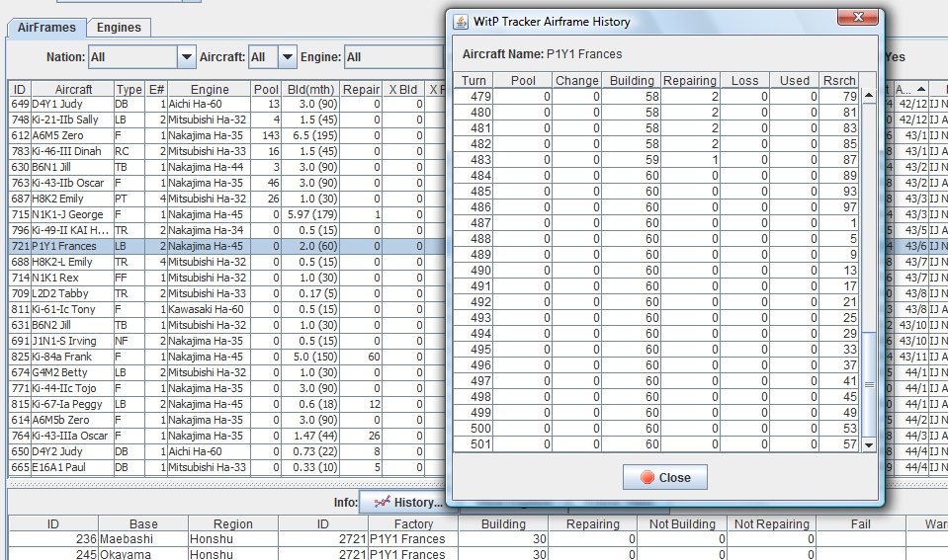Select the A6M5b Zero row
Screen dimensions: 948x560
226,419
